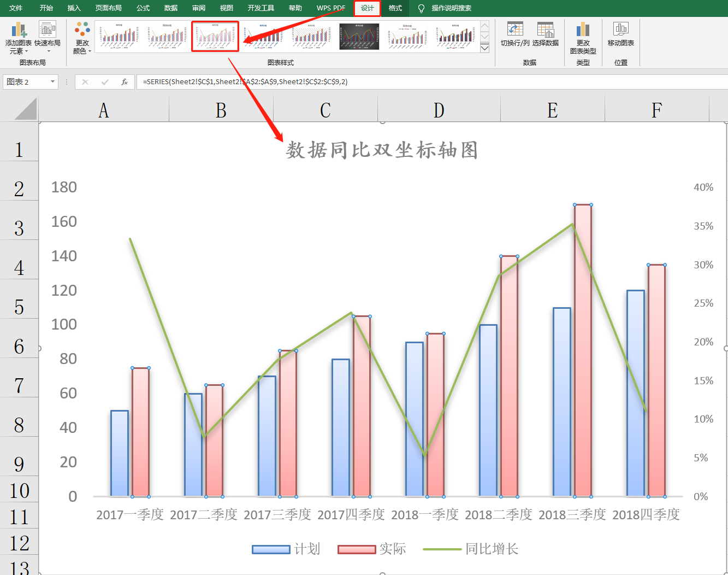Select column F header
728x575 pixels.
(657, 110)
